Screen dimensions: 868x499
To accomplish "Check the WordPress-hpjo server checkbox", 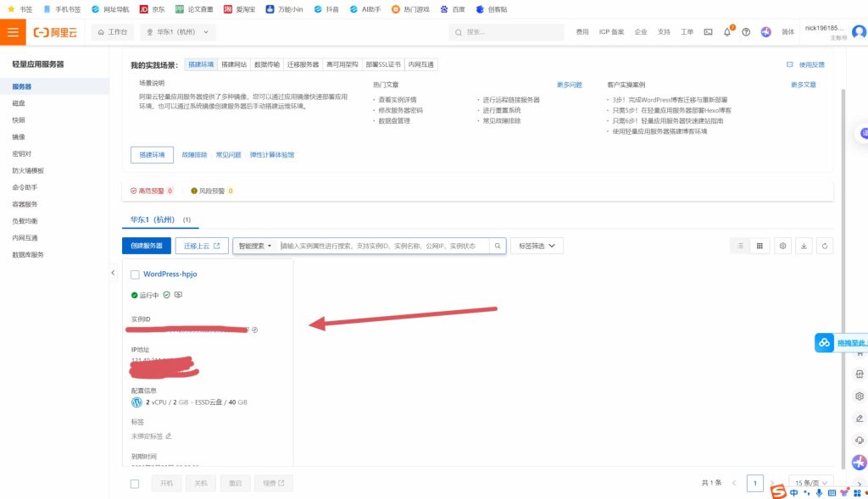I will click(136, 274).
